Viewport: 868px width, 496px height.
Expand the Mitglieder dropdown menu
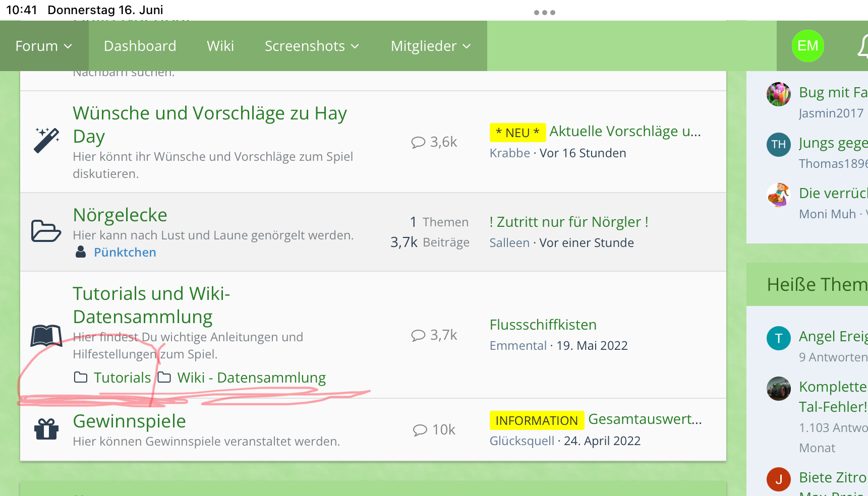[x=430, y=46]
